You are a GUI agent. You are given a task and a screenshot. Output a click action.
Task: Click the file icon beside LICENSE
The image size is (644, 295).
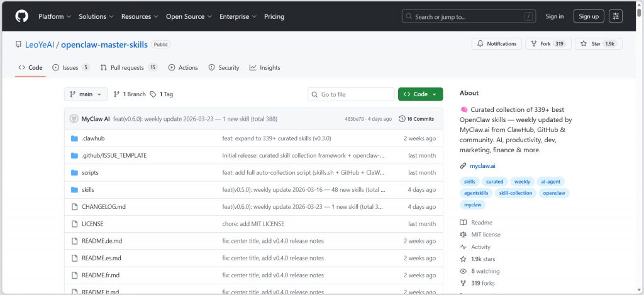74,224
